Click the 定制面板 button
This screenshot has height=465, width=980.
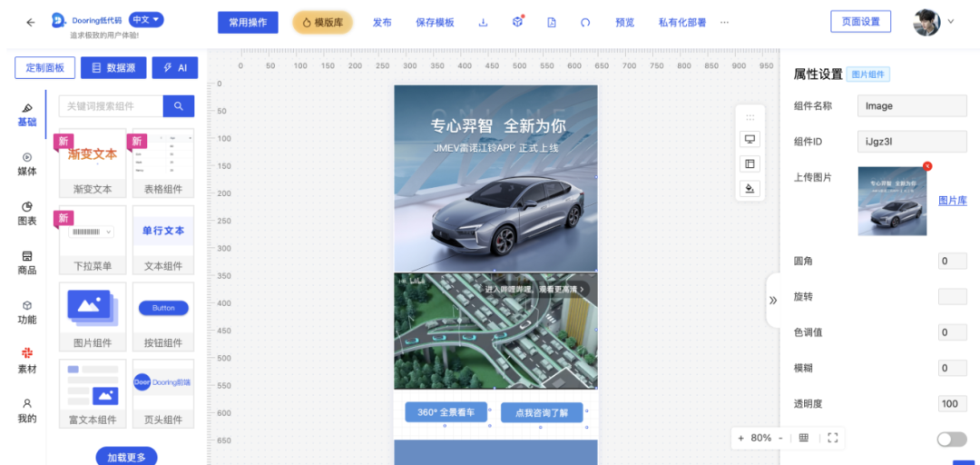[x=45, y=67]
